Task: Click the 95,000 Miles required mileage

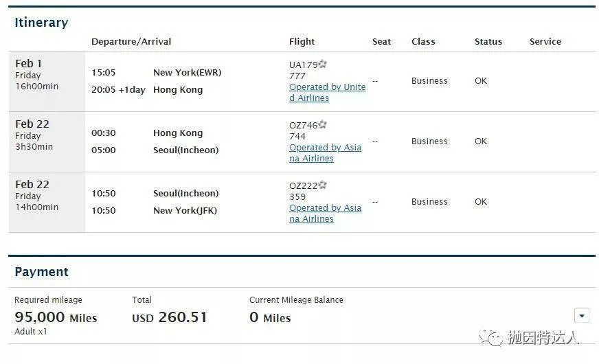Action: (56, 317)
